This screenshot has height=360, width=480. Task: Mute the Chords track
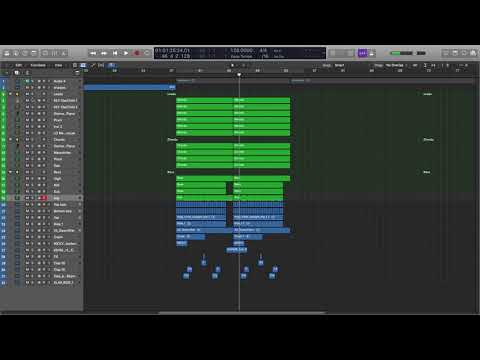coord(27,140)
